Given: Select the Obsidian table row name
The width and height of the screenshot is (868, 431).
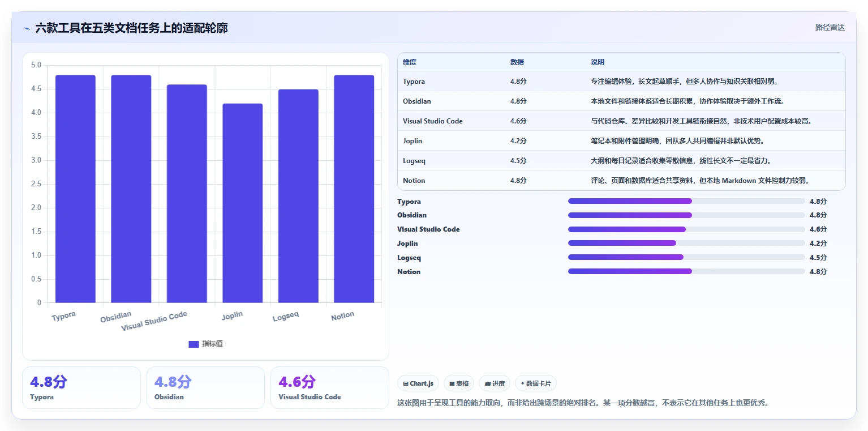Looking at the screenshot, I should coord(416,101).
